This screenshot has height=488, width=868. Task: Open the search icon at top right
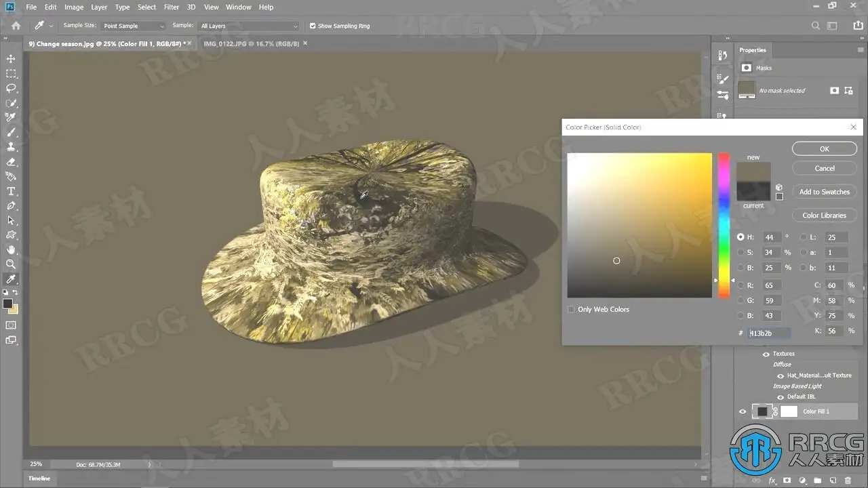[816, 26]
